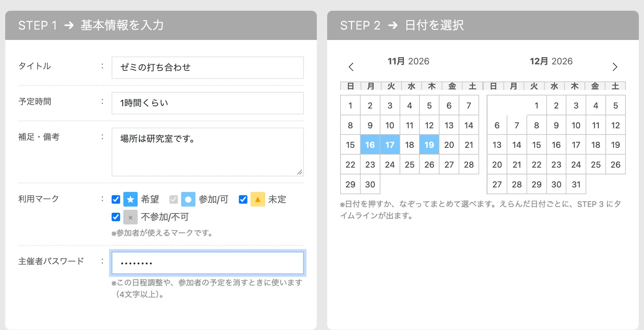This screenshot has width=644, height=330.
Task: Edit the 予定時間 text field
Action: (x=208, y=103)
